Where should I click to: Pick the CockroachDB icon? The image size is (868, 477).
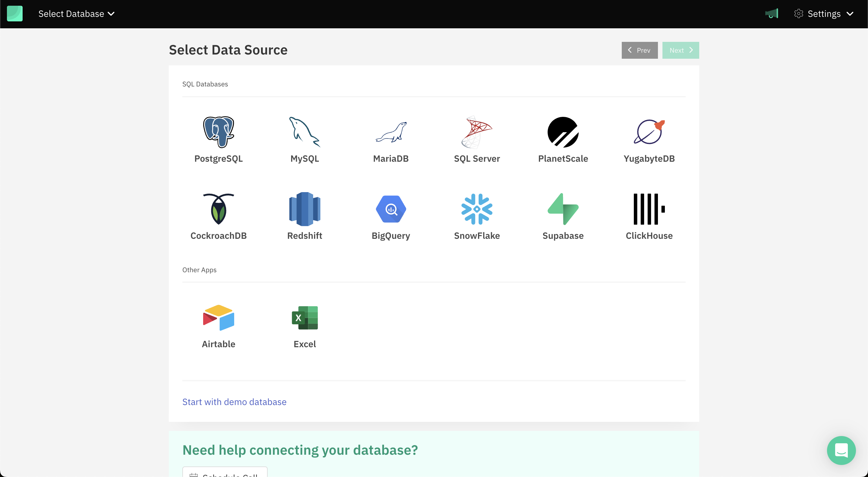218,209
